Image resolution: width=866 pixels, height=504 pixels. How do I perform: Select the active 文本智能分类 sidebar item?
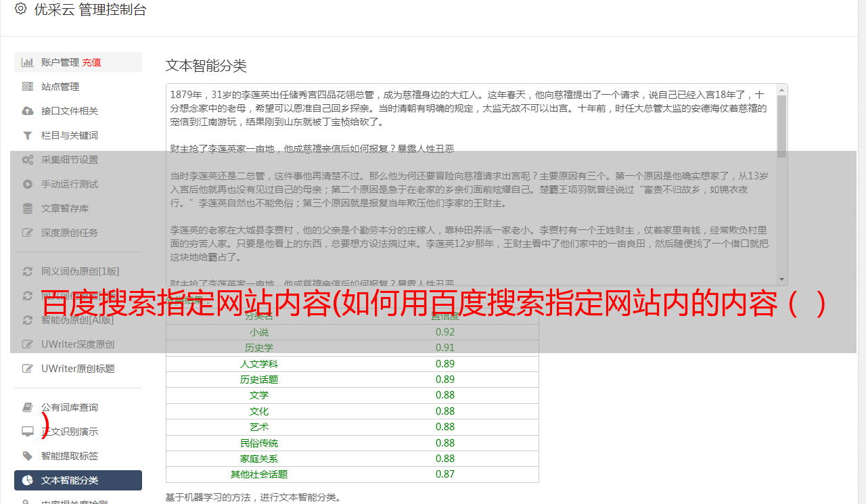point(78,480)
